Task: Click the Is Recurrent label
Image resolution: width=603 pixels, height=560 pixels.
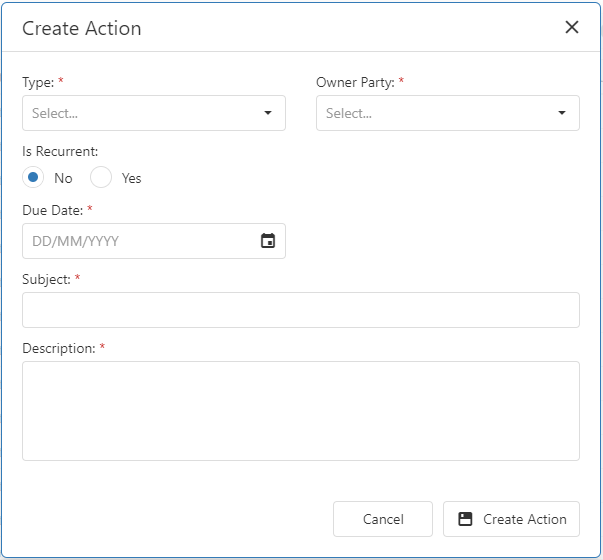Action: coord(60,152)
